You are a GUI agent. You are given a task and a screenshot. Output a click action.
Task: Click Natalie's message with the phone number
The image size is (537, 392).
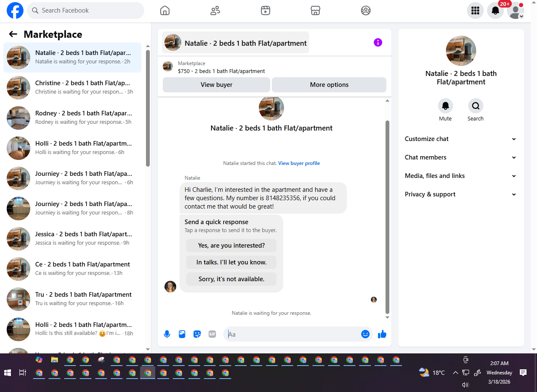click(x=263, y=198)
